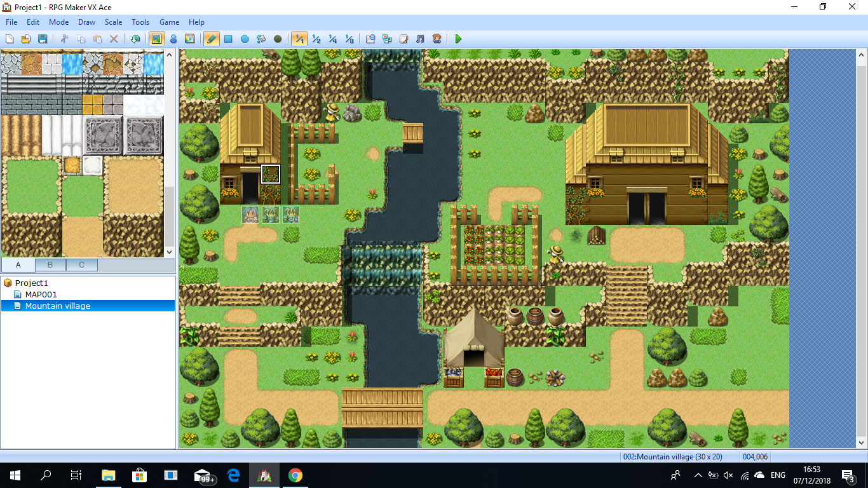The height and width of the screenshot is (488, 868).
Task: Open Windows taskbar search
Action: point(46,475)
